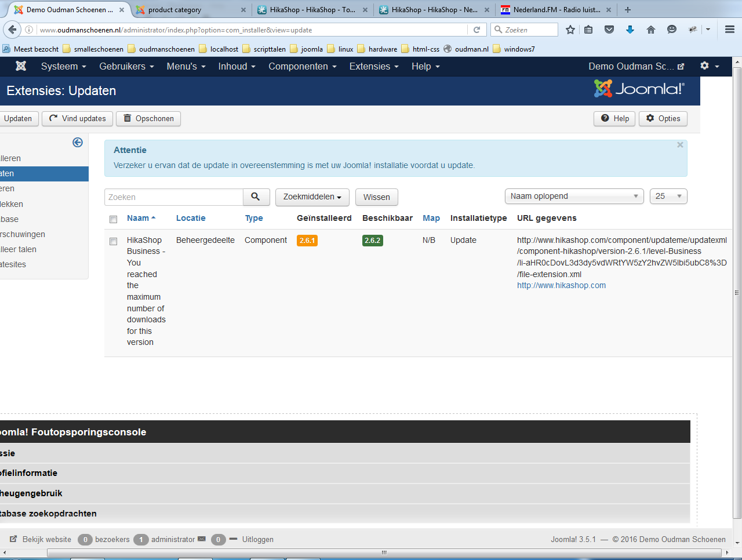Reload the page with the refresh icon
Image resolution: width=742 pixels, height=560 pixels.
(x=477, y=30)
